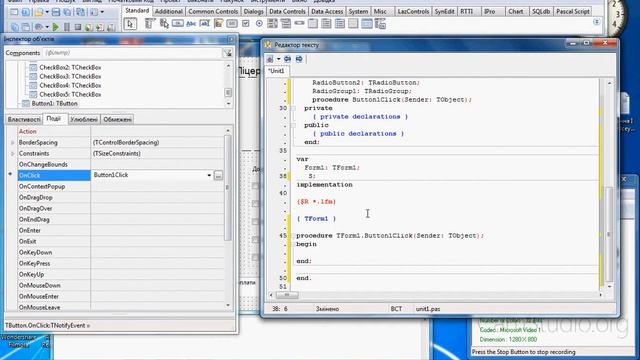Click the events list vertical scrollbar
640x360 pixels.
(x=228, y=188)
